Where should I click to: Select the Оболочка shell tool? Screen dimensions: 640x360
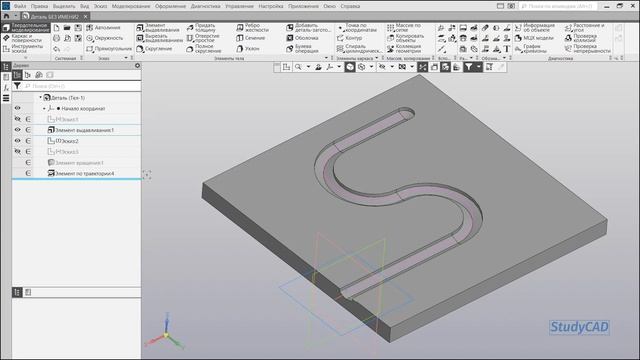[302, 38]
